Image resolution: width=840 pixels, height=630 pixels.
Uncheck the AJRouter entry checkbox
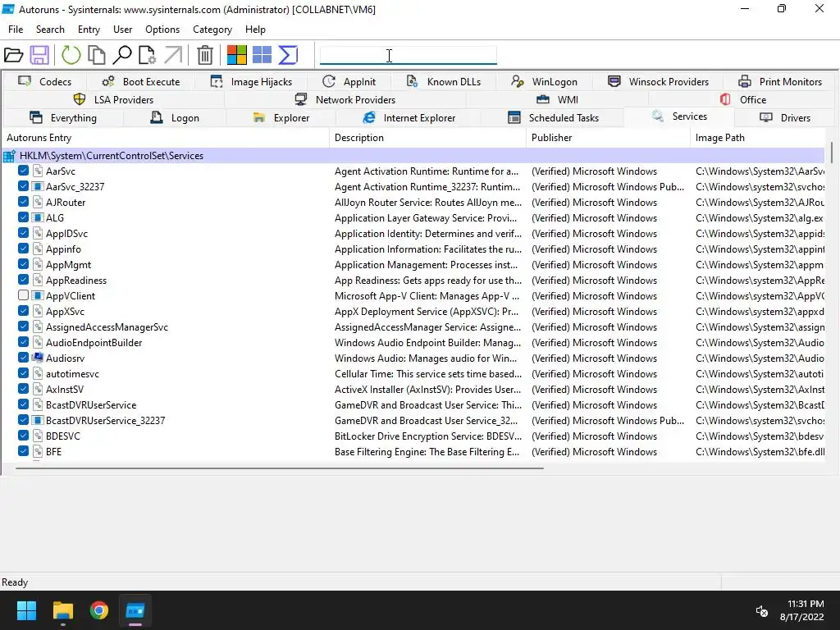point(23,202)
